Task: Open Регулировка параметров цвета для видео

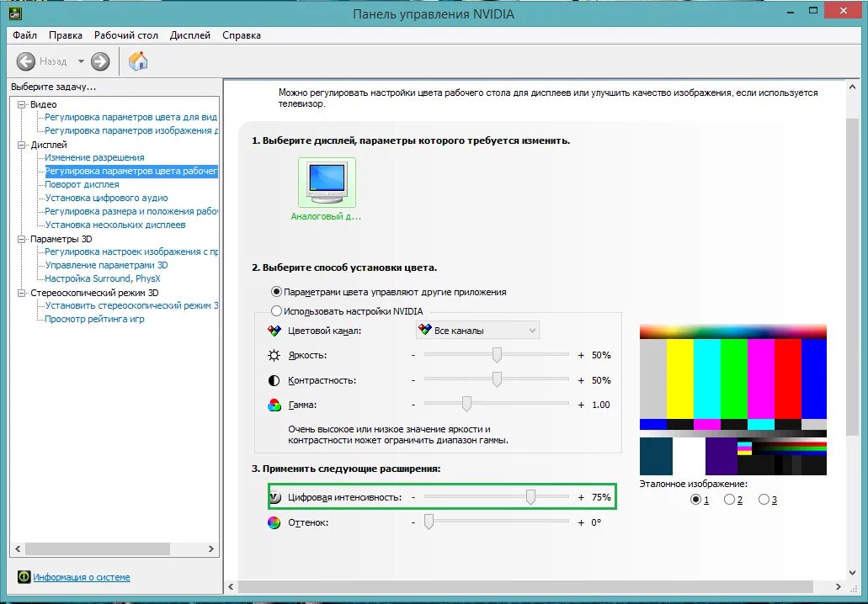Action: coord(131,117)
